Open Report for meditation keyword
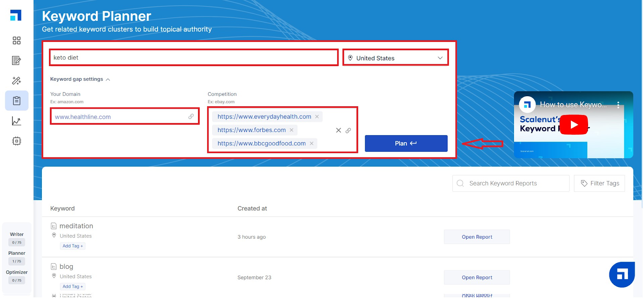Image resolution: width=644 pixels, height=299 pixels. pos(477,237)
